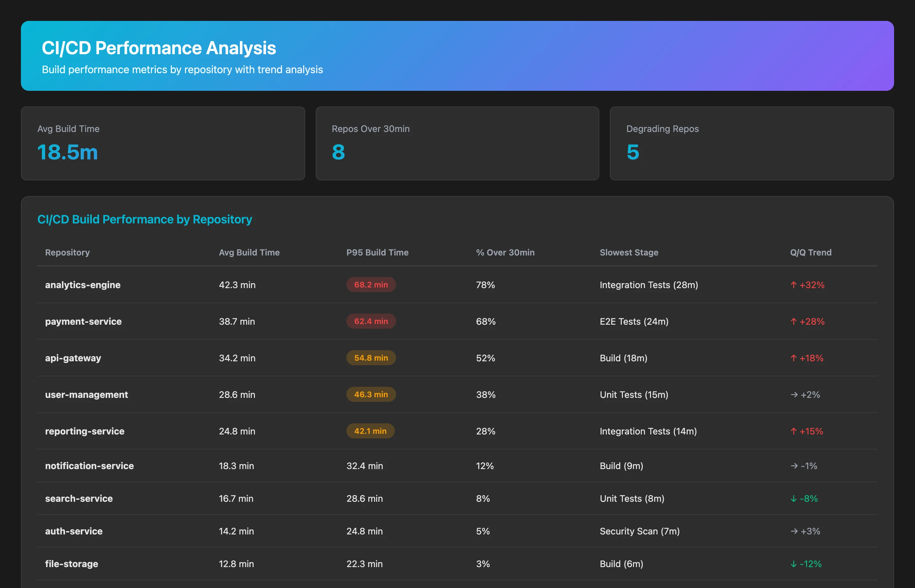Click the Repository column header

coord(67,253)
